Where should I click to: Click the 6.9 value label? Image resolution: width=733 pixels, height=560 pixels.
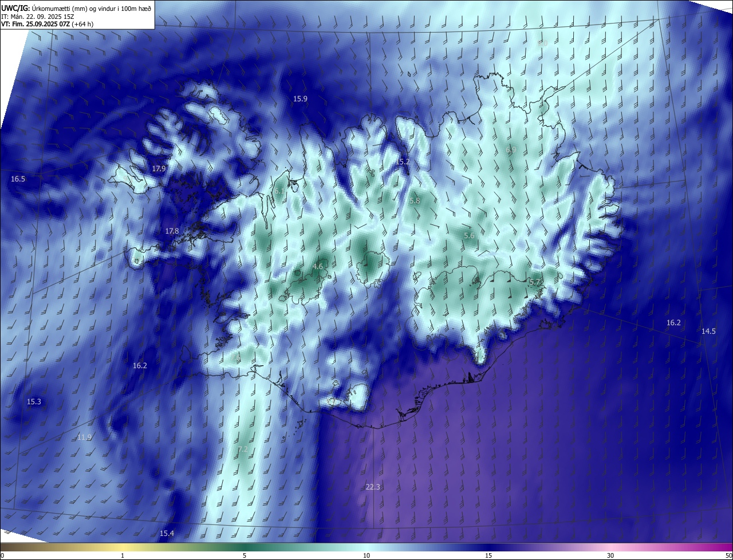tap(511, 149)
